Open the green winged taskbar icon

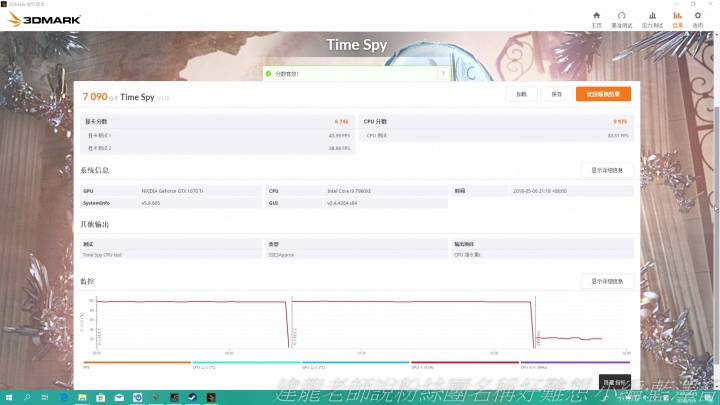click(x=156, y=398)
